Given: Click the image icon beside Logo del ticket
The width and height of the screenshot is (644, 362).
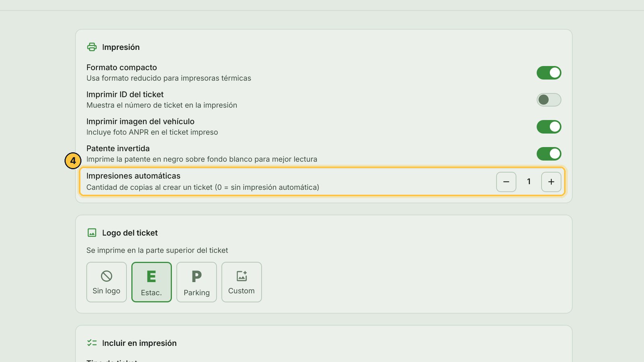Looking at the screenshot, I should (x=92, y=233).
